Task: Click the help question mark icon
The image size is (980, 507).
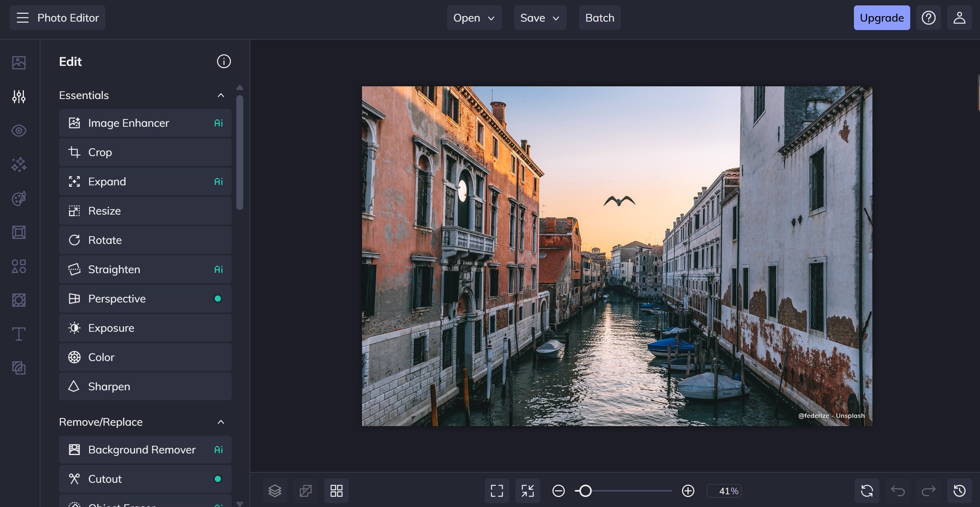Action: coord(928,18)
